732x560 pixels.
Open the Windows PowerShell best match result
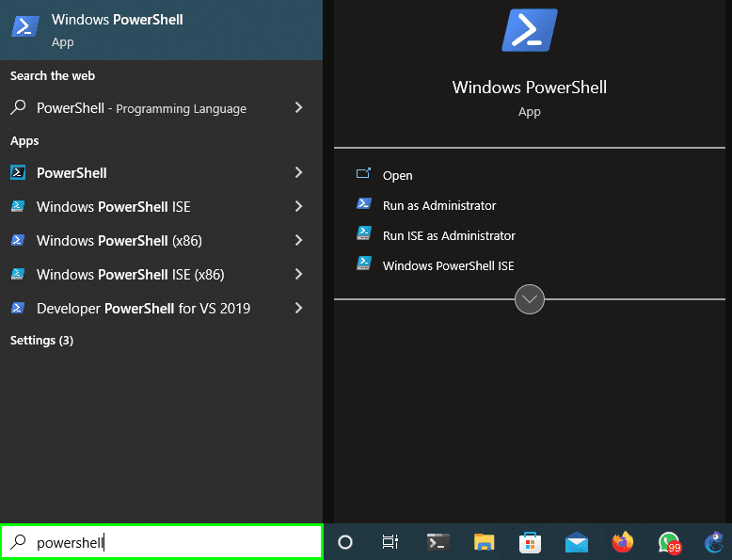(x=161, y=30)
